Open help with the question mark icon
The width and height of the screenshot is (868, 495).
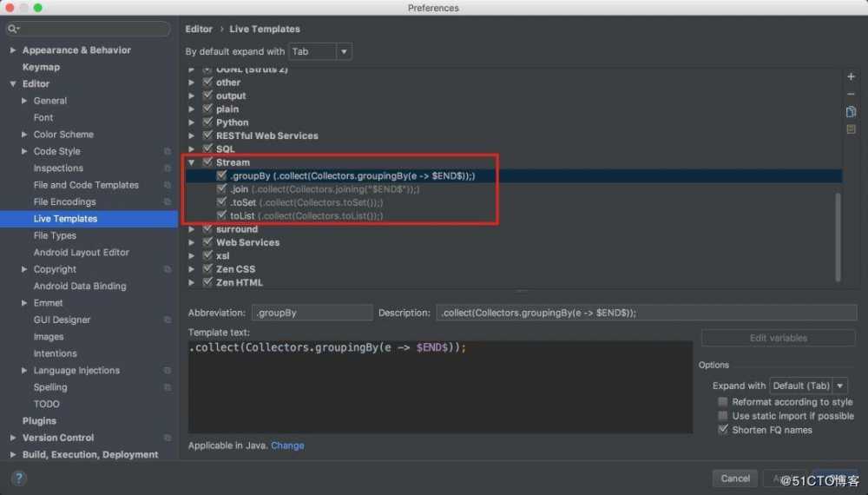click(18, 478)
